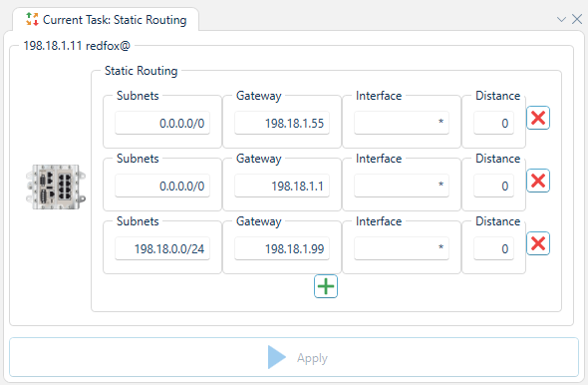Edit the 198.18.0.0/24 subnet field
The width and height of the screenshot is (588, 385).
(162, 248)
